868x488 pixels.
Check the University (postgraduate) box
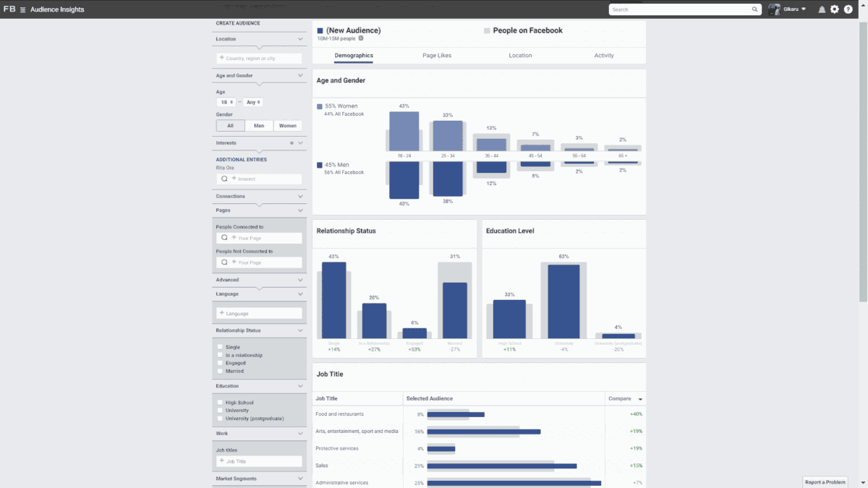[220, 419]
